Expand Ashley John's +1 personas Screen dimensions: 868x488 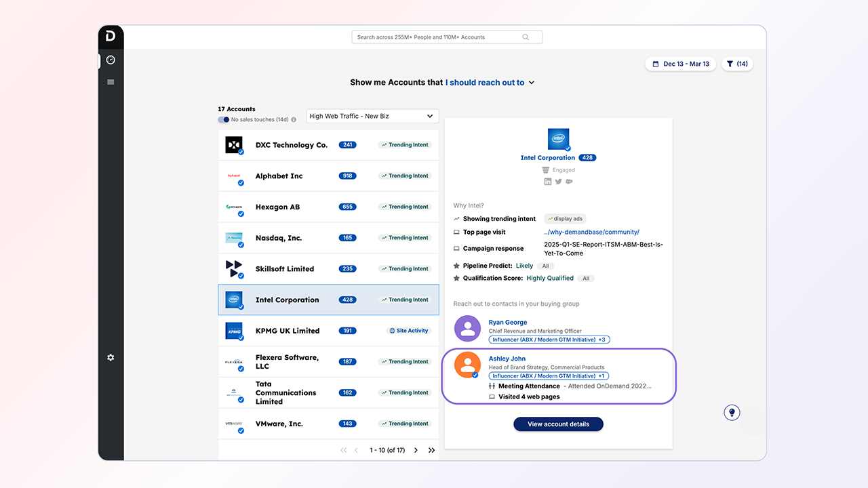(x=601, y=375)
